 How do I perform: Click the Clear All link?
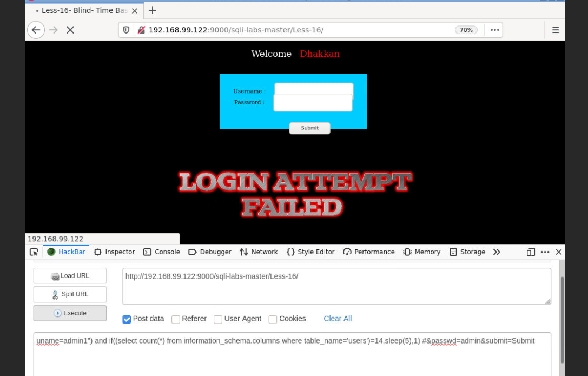point(338,319)
